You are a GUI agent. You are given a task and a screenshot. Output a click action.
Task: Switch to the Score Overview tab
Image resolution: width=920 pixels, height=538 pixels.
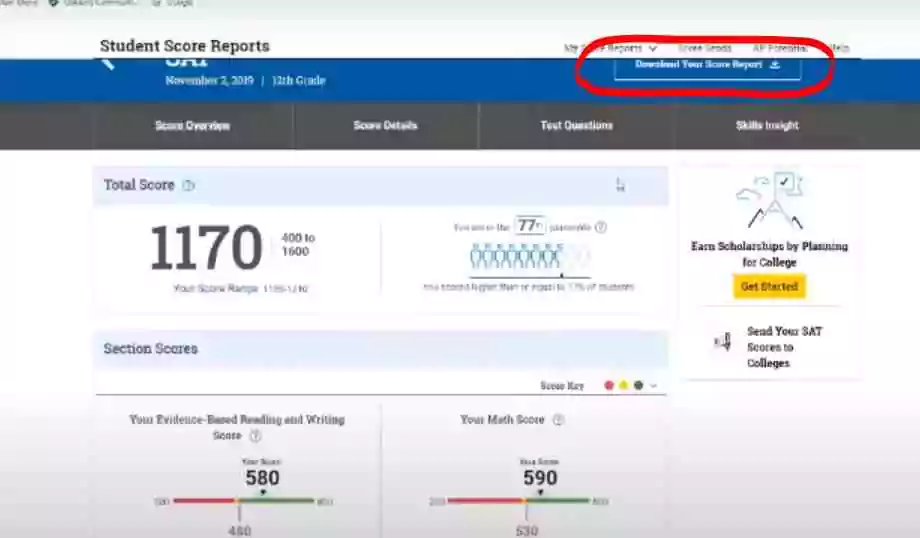pyautogui.click(x=192, y=126)
